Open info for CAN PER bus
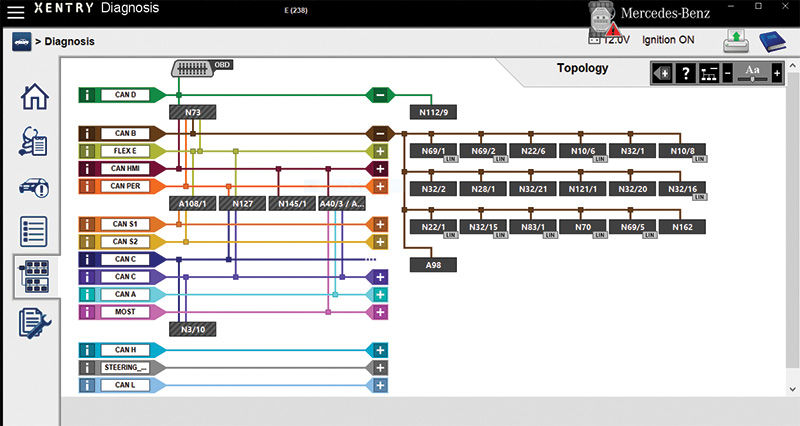The image size is (800, 426). [x=87, y=186]
